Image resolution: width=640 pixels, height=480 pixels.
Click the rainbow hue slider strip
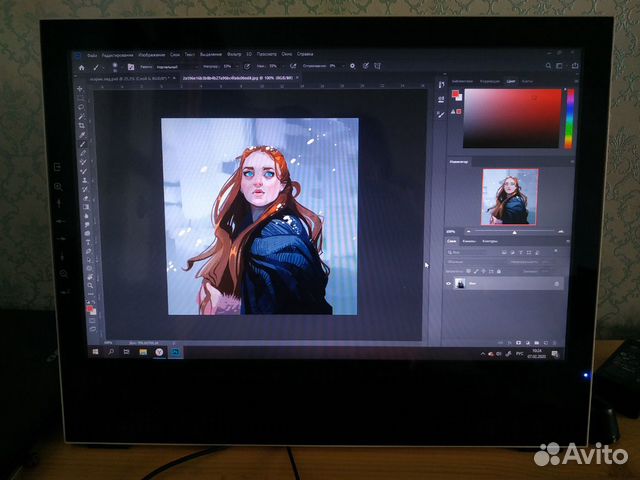click(569, 118)
